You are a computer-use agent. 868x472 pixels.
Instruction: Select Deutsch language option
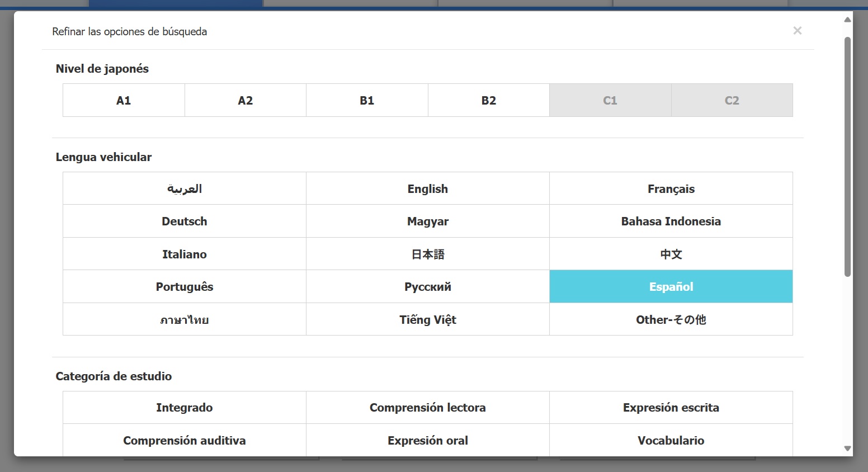click(x=184, y=221)
